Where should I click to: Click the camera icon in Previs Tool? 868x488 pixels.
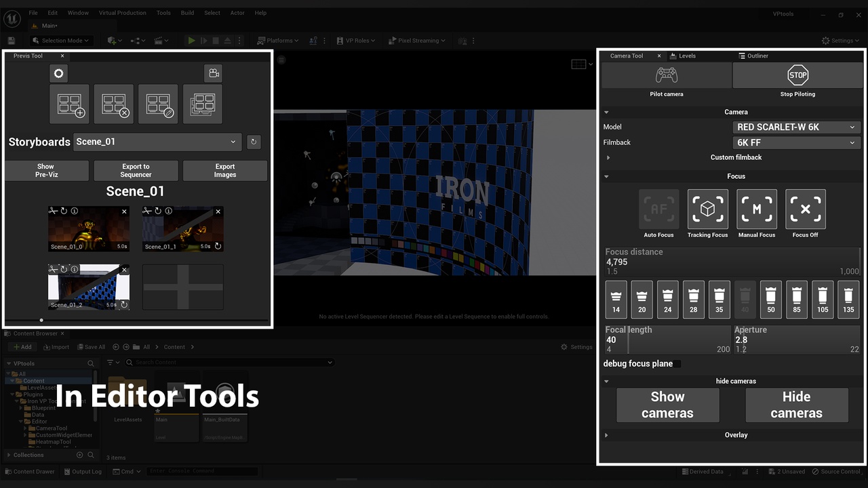click(x=213, y=73)
